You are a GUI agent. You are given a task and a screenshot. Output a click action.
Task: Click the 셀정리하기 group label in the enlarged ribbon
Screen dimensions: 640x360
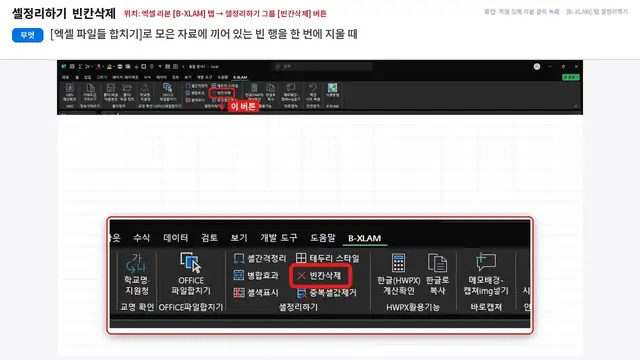pos(298,307)
